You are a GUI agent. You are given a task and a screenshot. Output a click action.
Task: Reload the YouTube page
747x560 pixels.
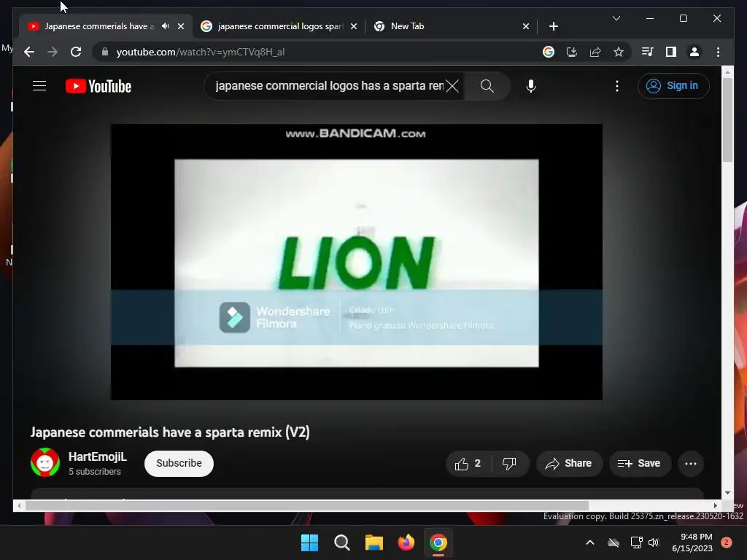76,52
